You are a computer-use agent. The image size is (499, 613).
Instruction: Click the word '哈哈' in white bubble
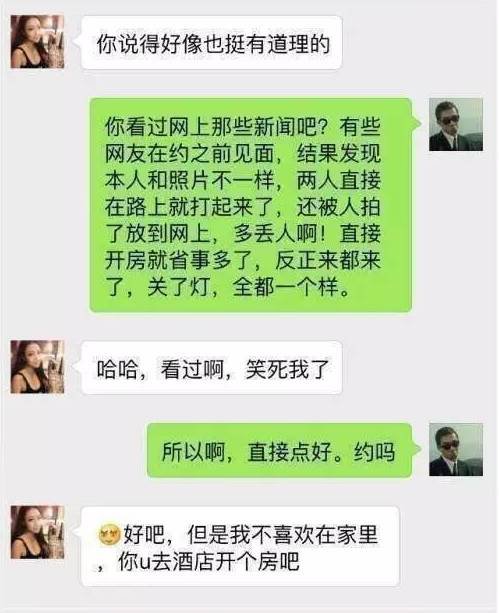[x=117, y=369]
